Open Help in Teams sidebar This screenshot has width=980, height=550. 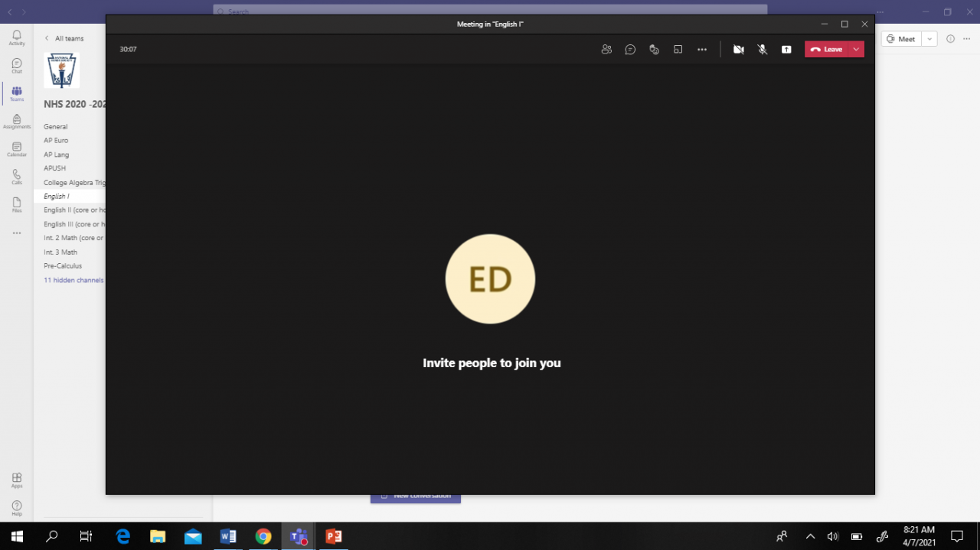[x=17, y=508]
